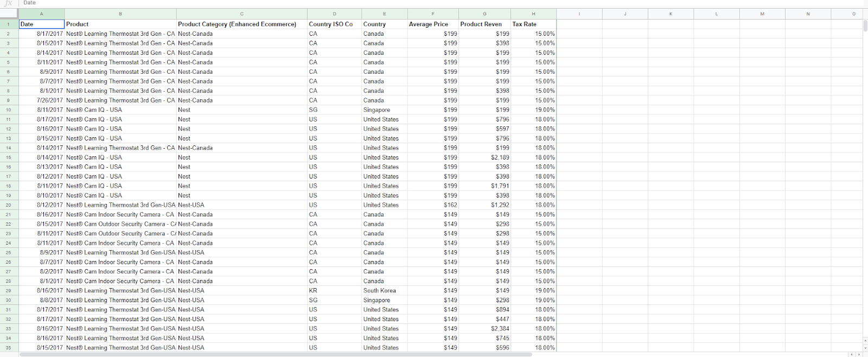Image resolution: width=868 pixels, height=357 pixels.
Task: Select empty column K header
Action: (x=671, y=14)
